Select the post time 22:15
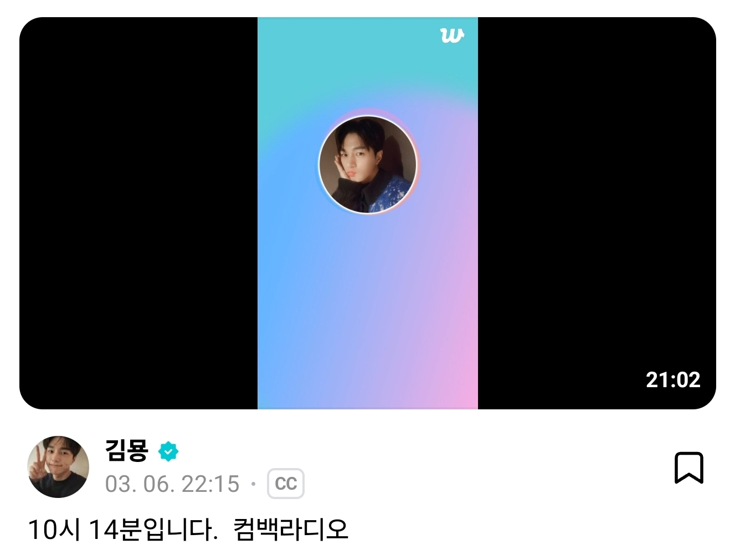735x560 pixels. [x=210, y=484]
